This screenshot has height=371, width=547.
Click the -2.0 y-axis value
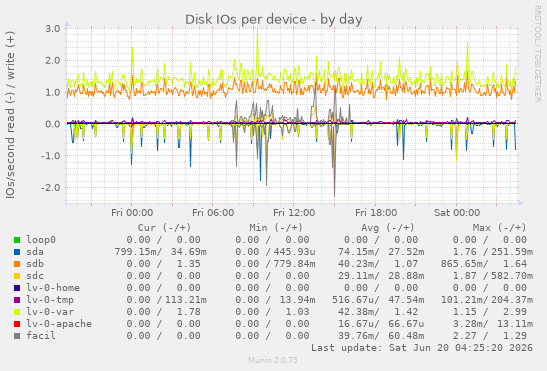[50, 188]
